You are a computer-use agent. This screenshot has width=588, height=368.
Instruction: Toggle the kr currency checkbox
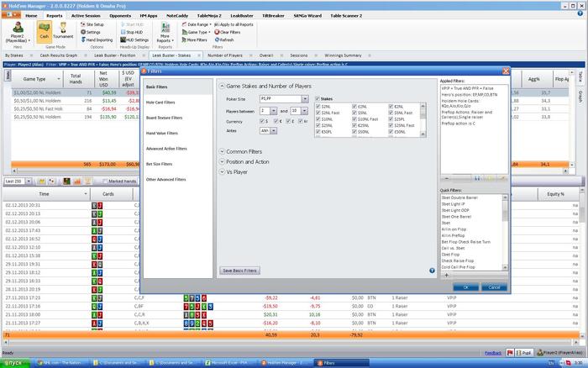pos(301,121)
